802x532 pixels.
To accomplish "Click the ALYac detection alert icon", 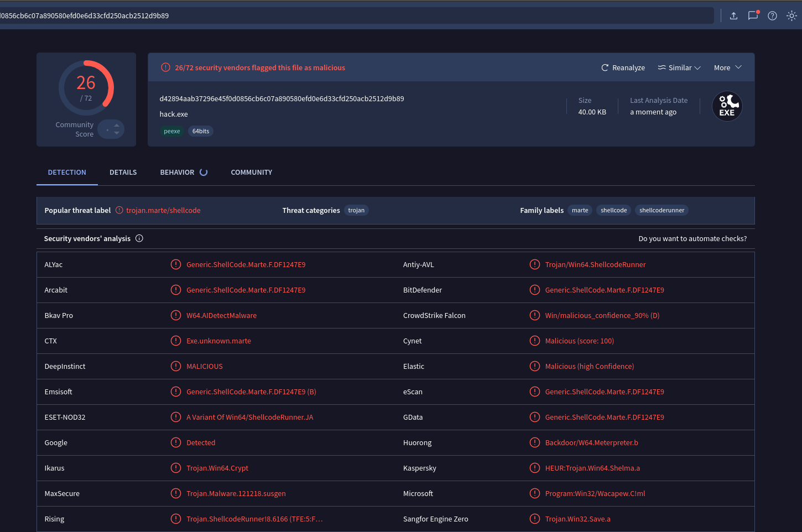I will pos(176,264).
